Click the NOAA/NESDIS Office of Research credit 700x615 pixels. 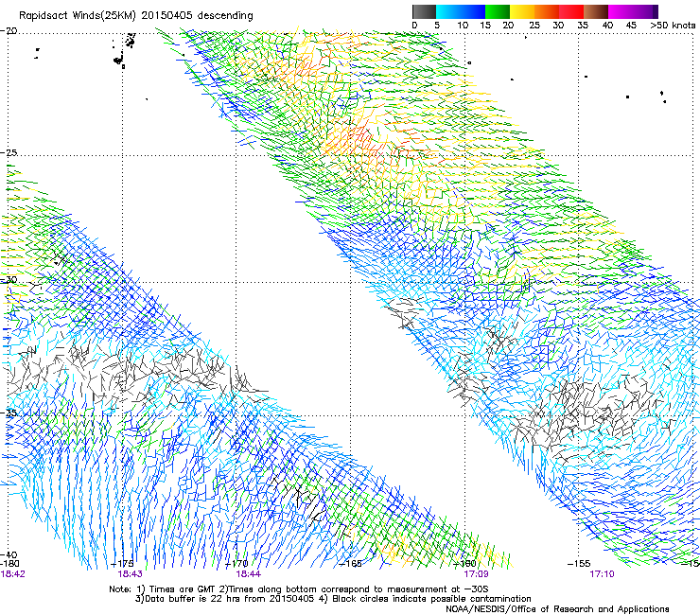(x=557, y=609)
